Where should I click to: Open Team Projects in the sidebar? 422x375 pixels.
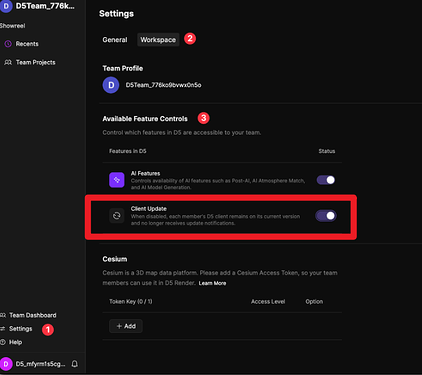click(x=36, y=62)
